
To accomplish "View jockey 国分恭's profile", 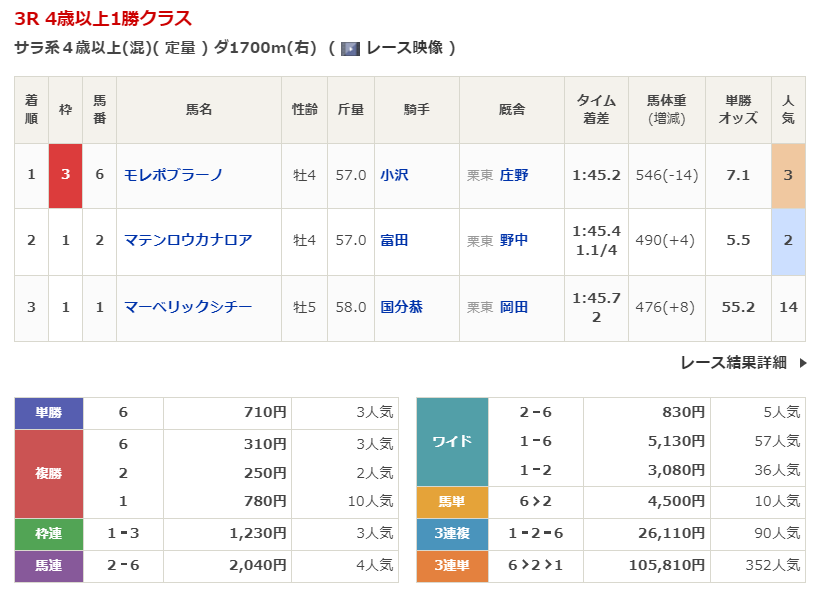I will [401, 307].
